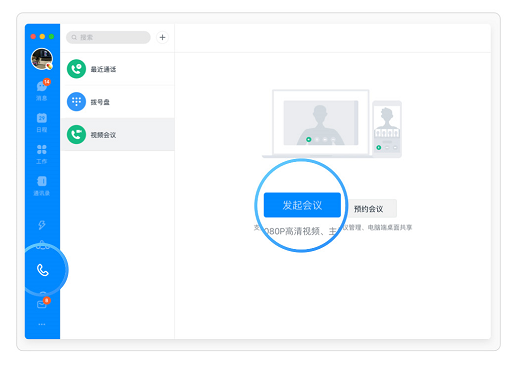Click the green recent calls phone icon
519x371 pixels.
tap(76, 69)
